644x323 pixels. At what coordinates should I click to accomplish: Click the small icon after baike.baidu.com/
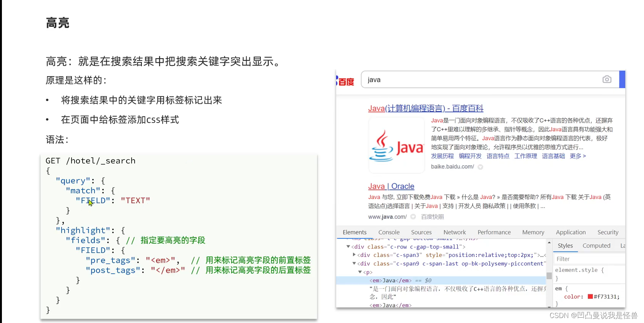pyautogui.click(x=480, y=167)
